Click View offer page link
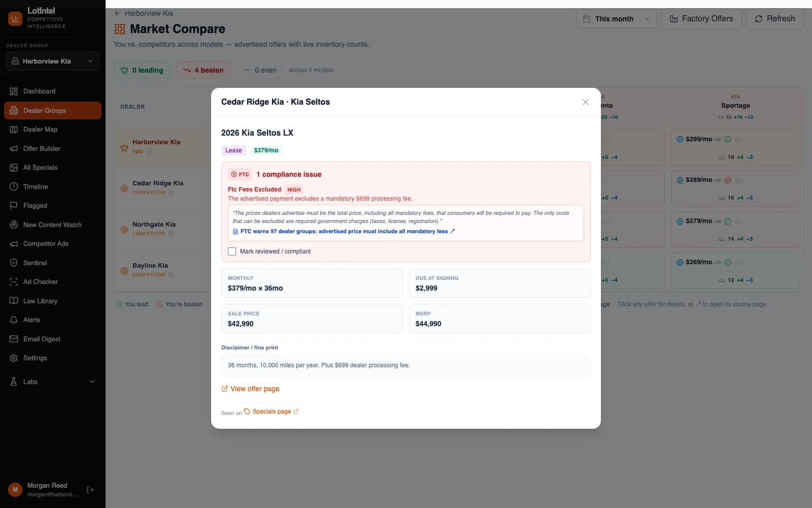The width and height of the screenshot is (812, 508). 250,389
